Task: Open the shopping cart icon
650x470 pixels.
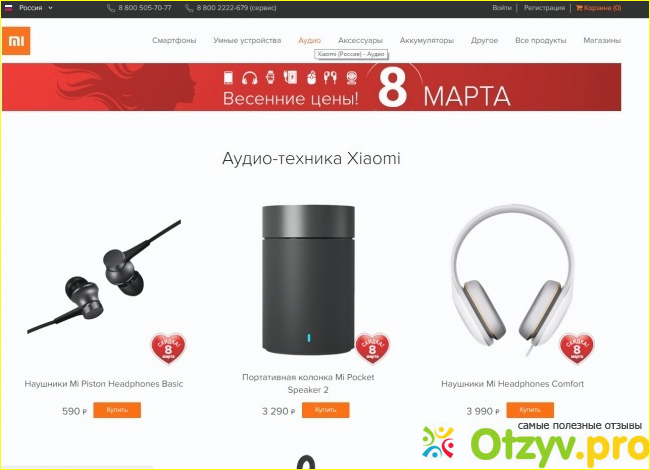Action: (x=579, y=8)
